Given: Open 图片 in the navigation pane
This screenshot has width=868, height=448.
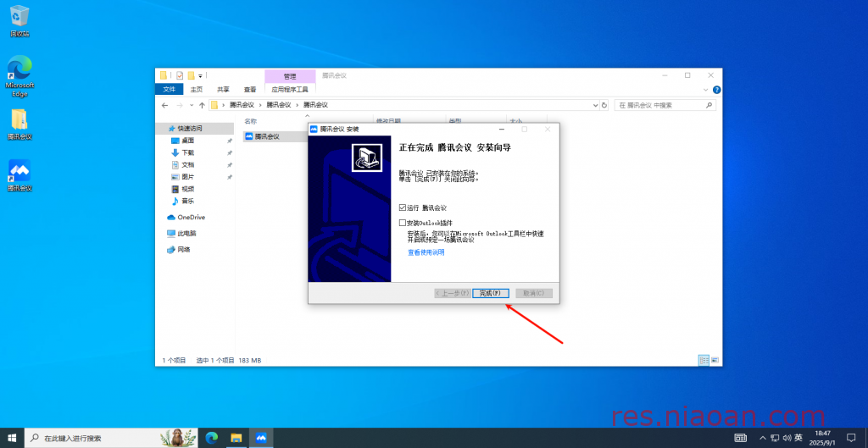Looking at the screenshot, I should [x=187, y=177].
